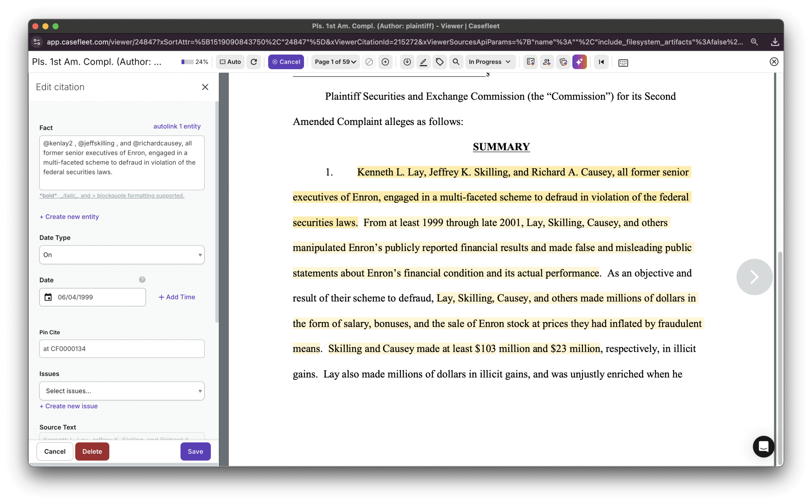Screen dimensions: 812x504
Task: Click the autolink 1 entity link
Action: coord(177,126)
